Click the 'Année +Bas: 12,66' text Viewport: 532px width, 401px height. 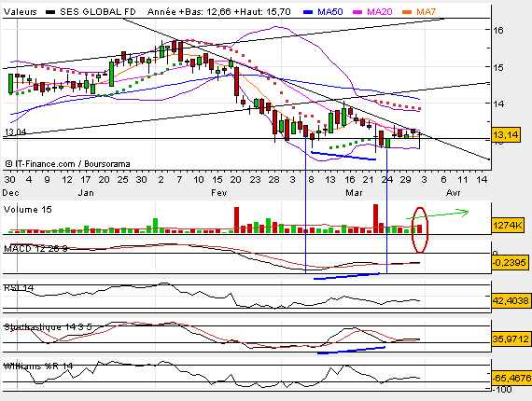click(189, 12)
